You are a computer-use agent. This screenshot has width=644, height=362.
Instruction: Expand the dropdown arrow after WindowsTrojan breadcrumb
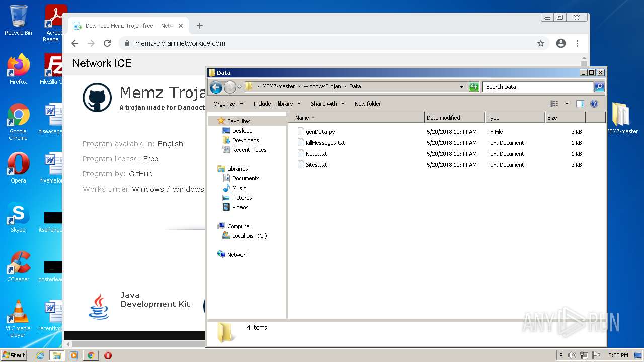345,86
